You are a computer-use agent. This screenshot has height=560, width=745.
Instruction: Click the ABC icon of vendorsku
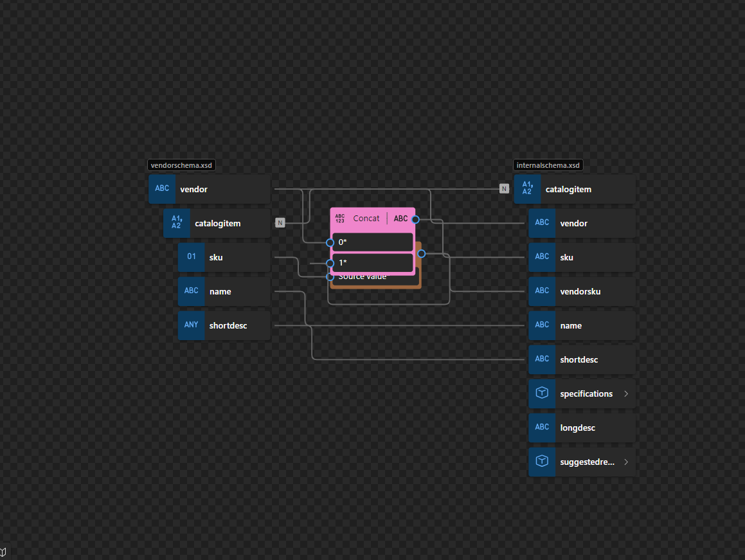point(542,291)
